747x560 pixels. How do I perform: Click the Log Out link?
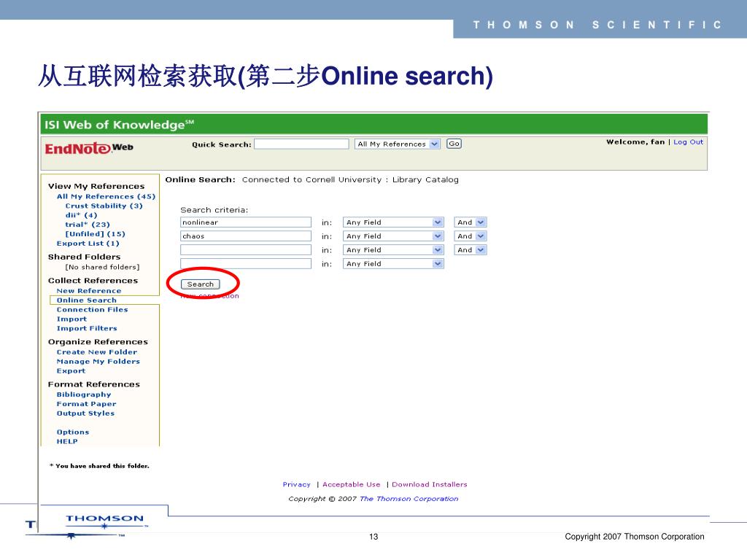[688, 142]
